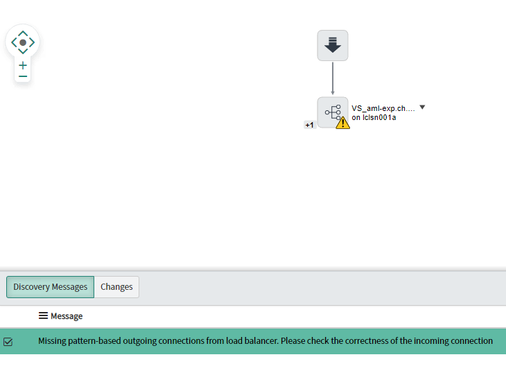Screen dimensions: 506x371
Task: Open the Message column hamburger menu
Action: click(x=43, y=315)
